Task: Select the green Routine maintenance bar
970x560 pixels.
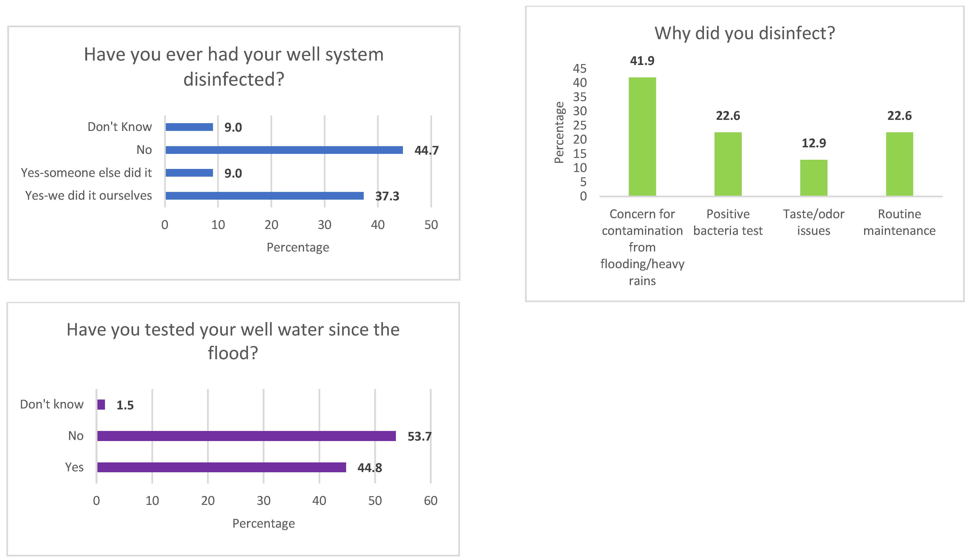Action: [899, 164]
